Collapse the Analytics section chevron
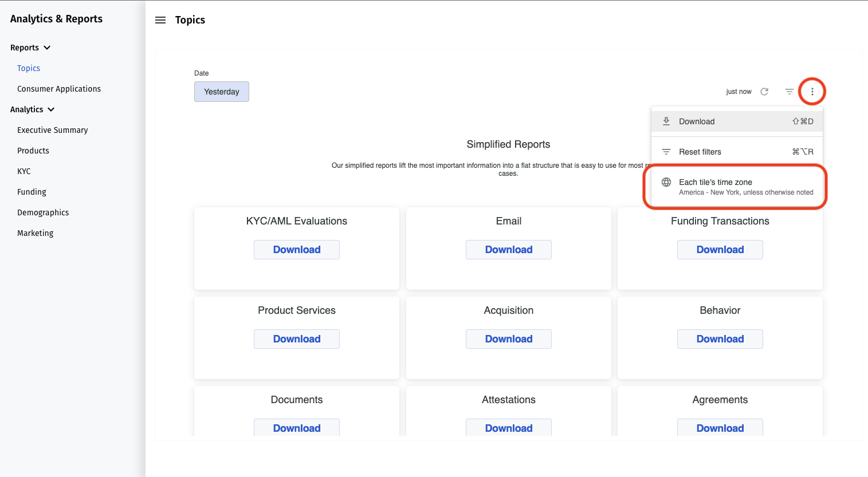This screenshot has width=868, height=477. tap(51, 109)
